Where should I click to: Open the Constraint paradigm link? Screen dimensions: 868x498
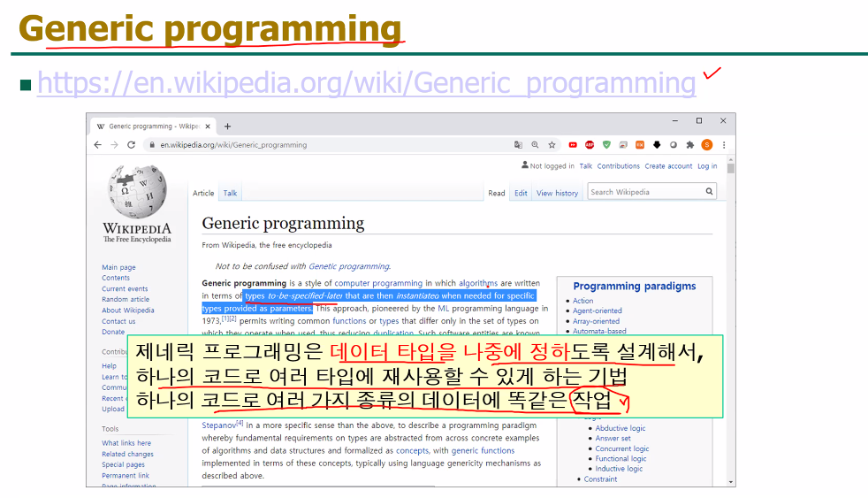coord(600,479)
